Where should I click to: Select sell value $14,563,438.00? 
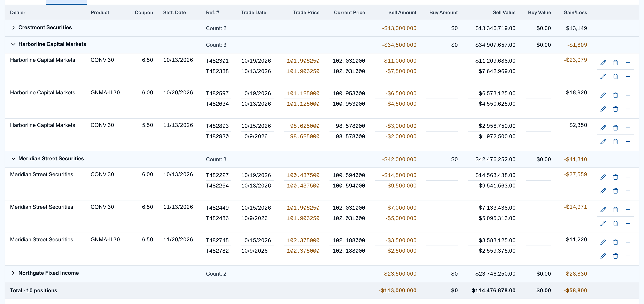click(495, 175)
